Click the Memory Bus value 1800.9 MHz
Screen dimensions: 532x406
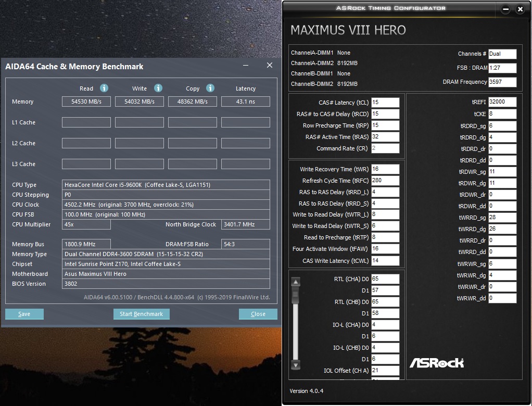tap(86, 244)
